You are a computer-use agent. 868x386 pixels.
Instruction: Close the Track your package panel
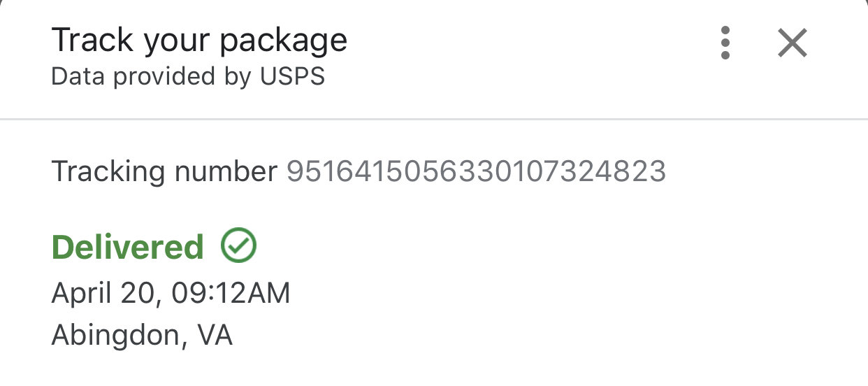[x=793, y=43]
